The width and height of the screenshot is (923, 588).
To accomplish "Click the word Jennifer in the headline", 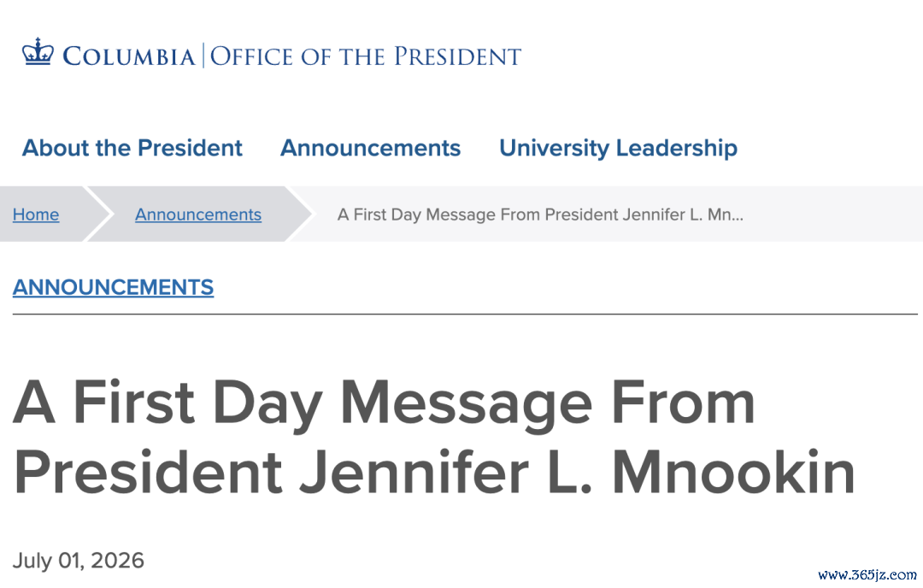I will pyautogui.click(x=414, y=473).
